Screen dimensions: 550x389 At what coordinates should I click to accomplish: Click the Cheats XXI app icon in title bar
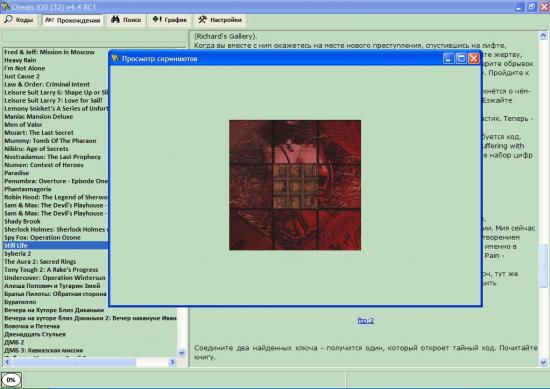point(5,6)
